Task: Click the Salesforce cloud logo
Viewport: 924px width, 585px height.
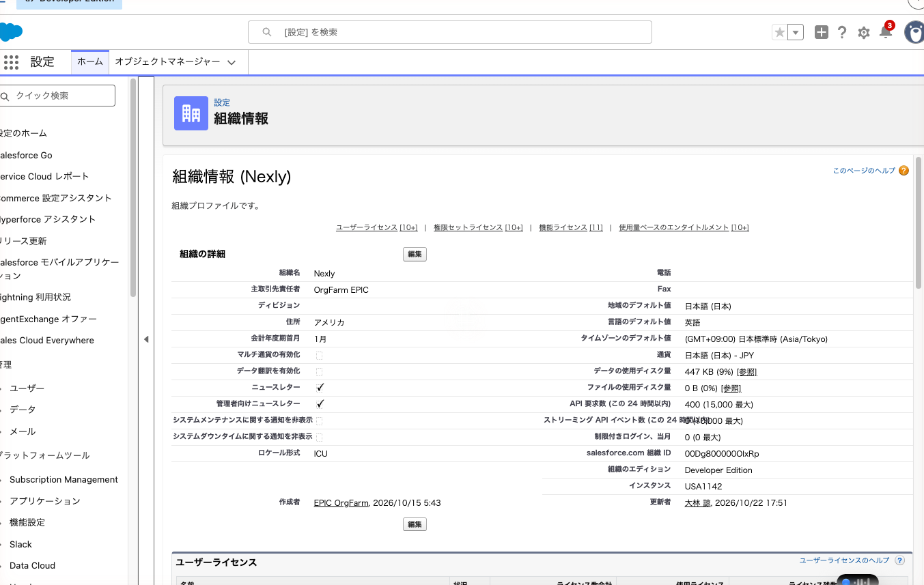Action: (x=12, y=32)
